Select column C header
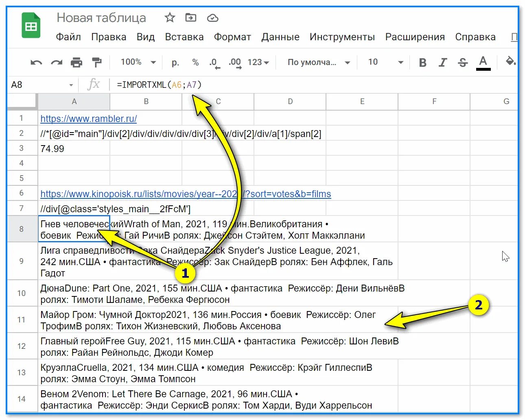This screenshot has height=420, width=525. click(218, 102)
